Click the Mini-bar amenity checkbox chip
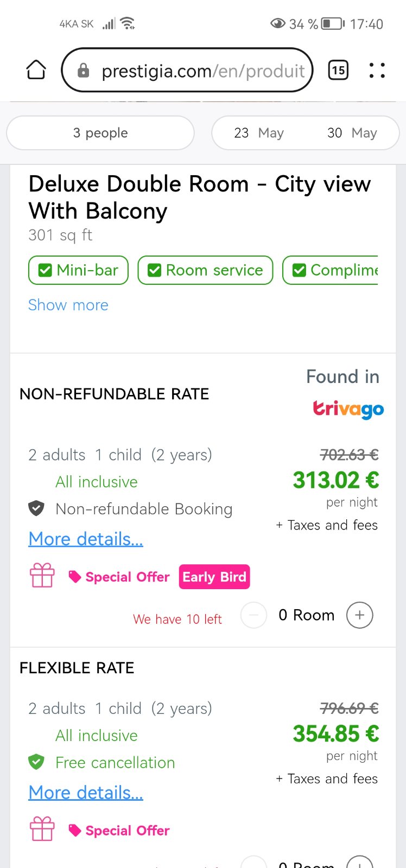The width and height of the screenshot is (406, 868). point(78,270)
